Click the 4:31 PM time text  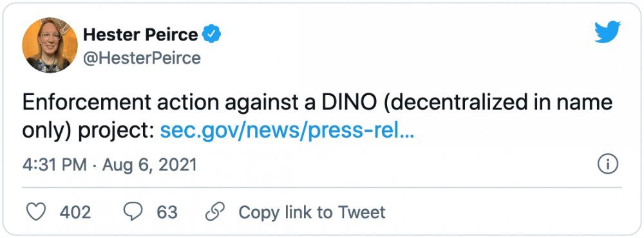pyautogui.click(x=55, y=165)
